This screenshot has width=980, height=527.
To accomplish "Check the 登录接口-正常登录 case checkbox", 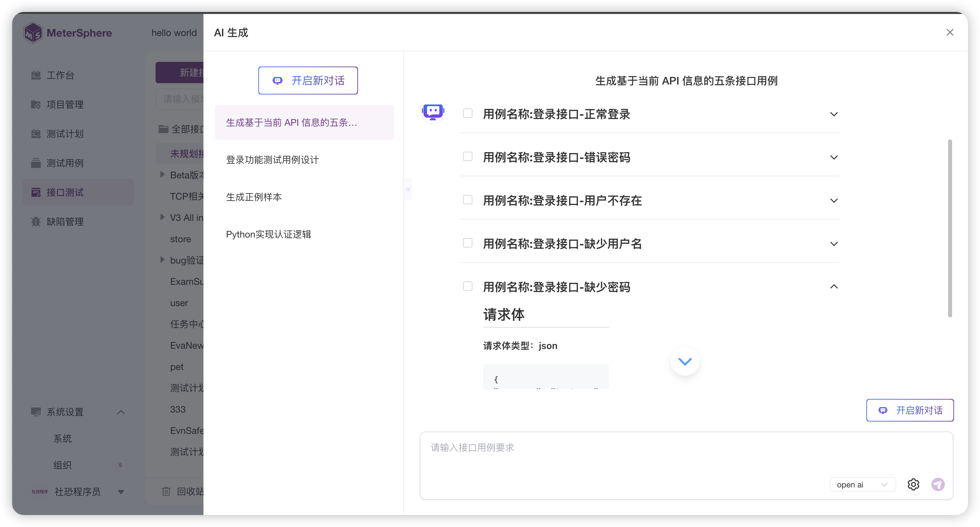I will pyautogui.click(x=467, y=113).
